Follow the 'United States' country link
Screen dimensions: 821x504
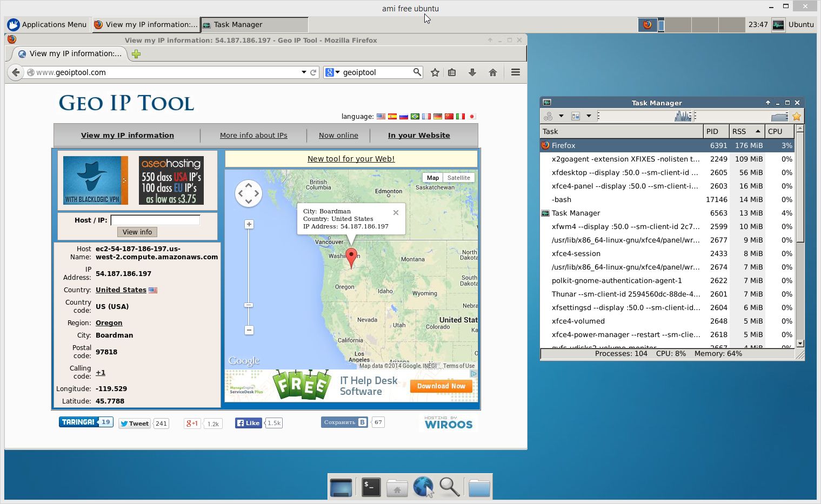point(121,290)
